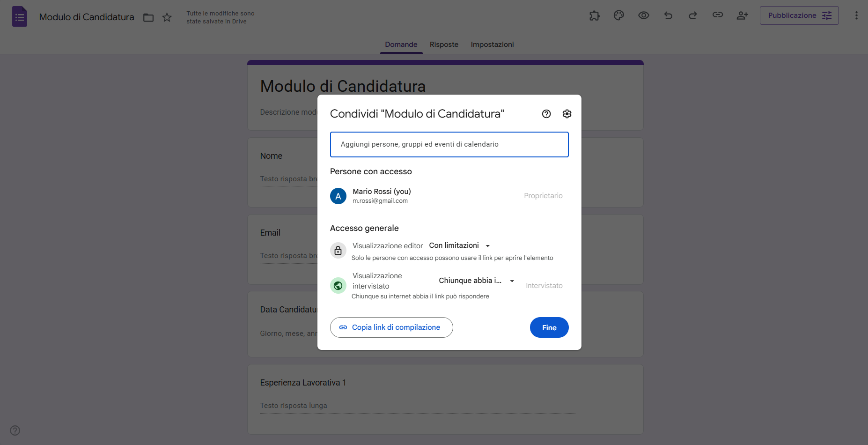Move form with folder icon
The image size is (868, 445).
[148, 17]
